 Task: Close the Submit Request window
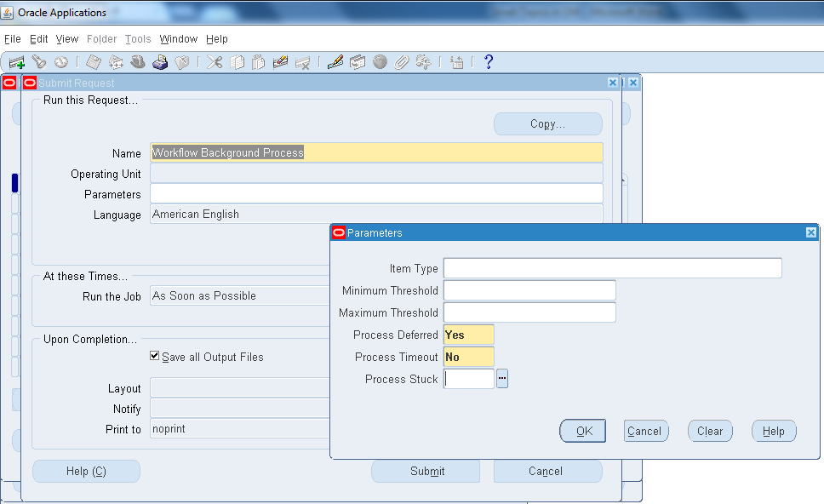(x=612, y=83)
